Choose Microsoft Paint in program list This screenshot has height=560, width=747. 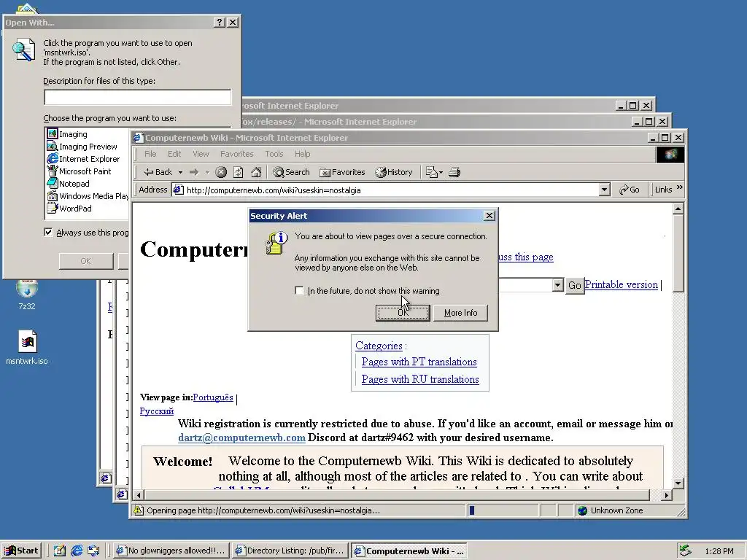pos(79,171)
